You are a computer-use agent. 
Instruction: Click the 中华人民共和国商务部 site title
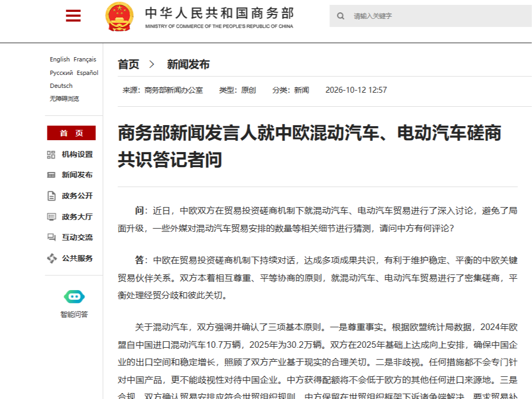click(x=219, y=13)
